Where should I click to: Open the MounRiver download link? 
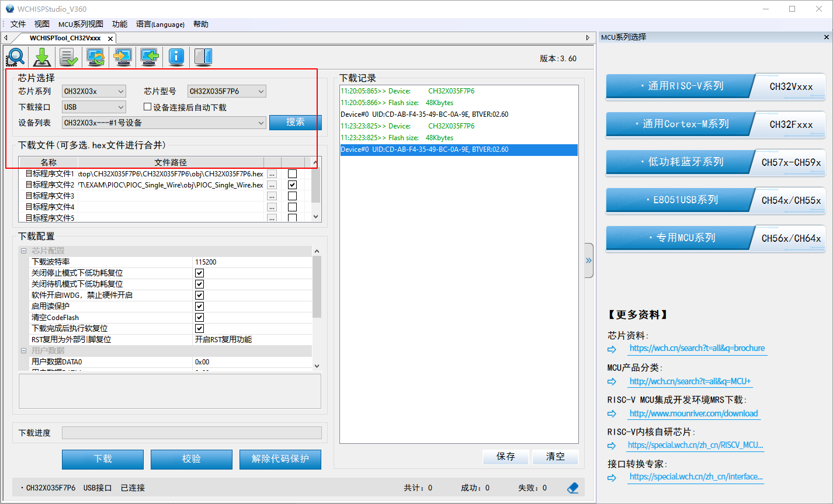coord(693,413)
